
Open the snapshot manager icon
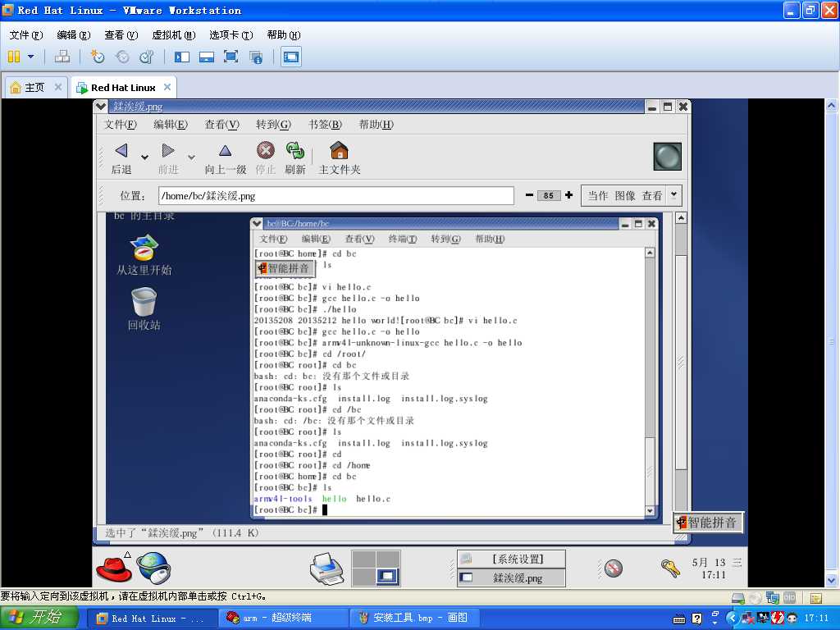tap(146, 57)
